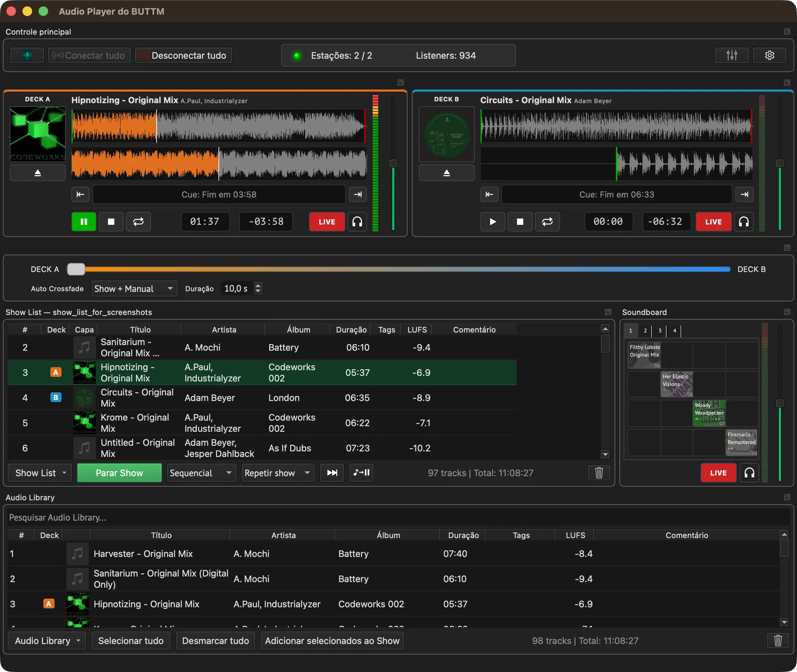Viewport: 797px width, 672px height.
Task: Open the Audio Library dropdown button
Action: 47,641
